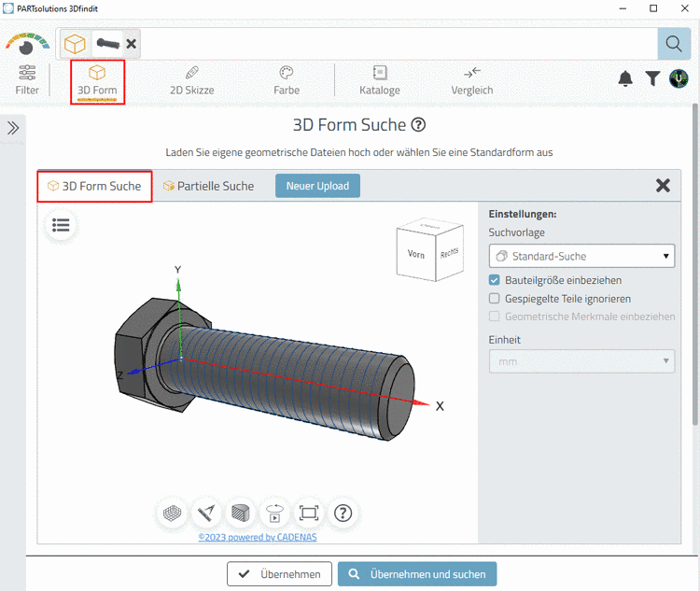The height and width of the screenshot is (591, 700).
Task: Check Gespiegelte Teile ignorieren
Action: coord(494,299)
